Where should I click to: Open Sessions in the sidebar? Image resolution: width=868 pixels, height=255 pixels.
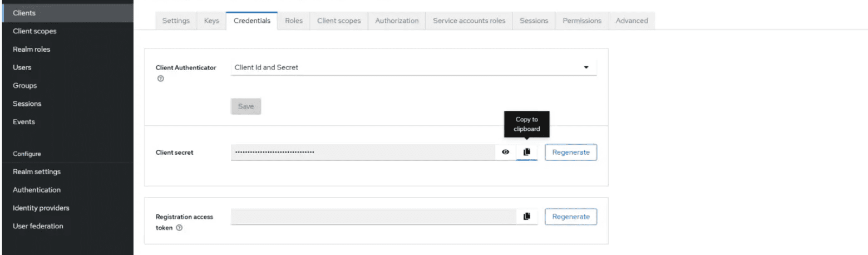point(68,104)
